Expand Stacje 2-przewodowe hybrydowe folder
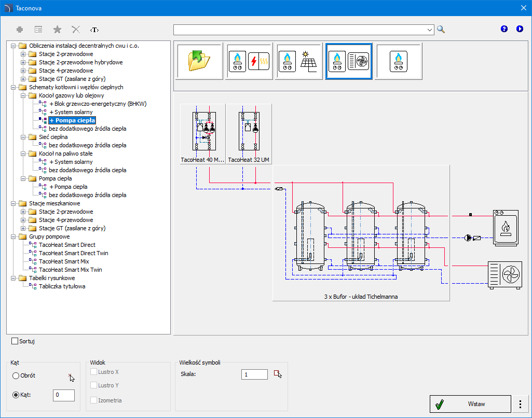532x418 pixels. (x=22, y=62)
